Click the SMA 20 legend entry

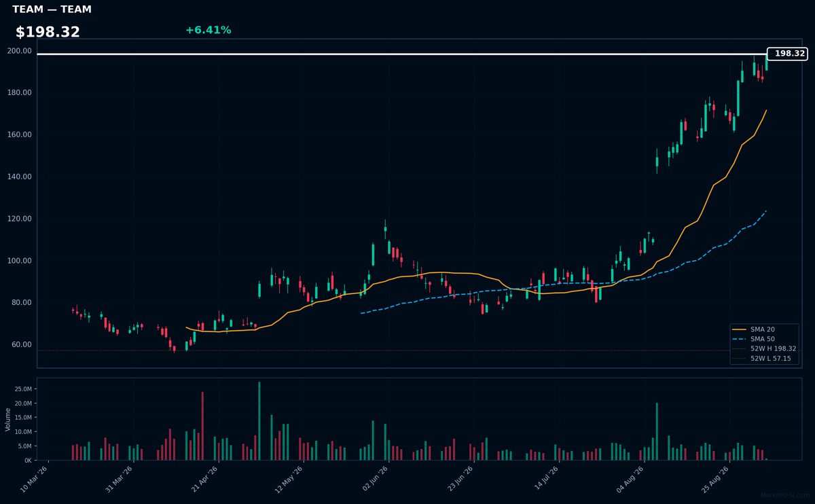pos(755,329)
